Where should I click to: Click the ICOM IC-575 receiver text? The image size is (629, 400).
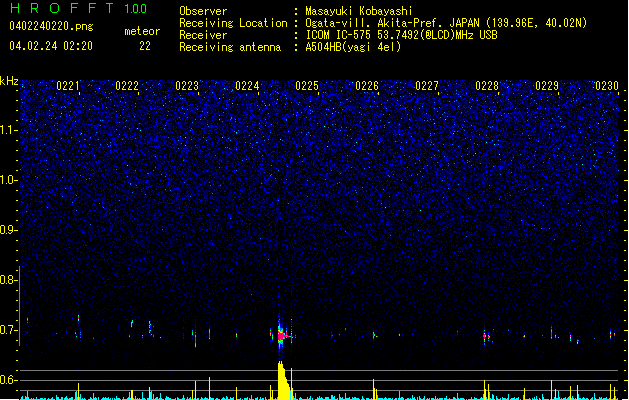(x=401, y=35)
